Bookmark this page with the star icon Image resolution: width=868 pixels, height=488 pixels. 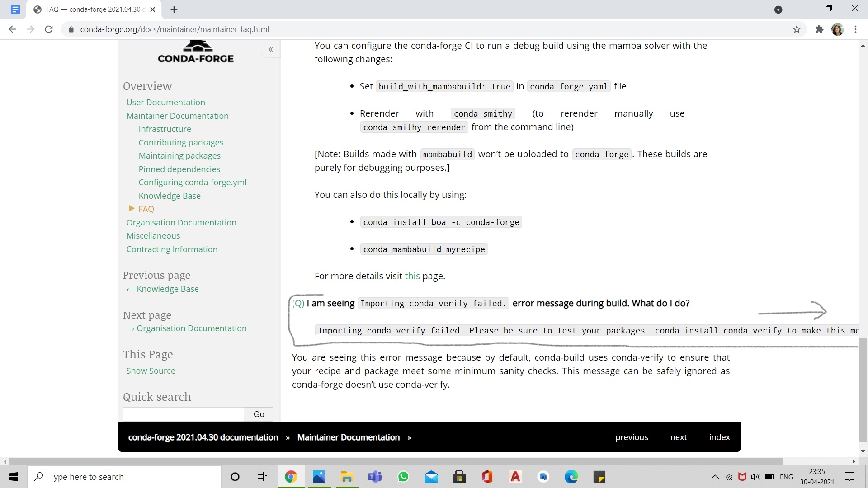tap(797, 29)
